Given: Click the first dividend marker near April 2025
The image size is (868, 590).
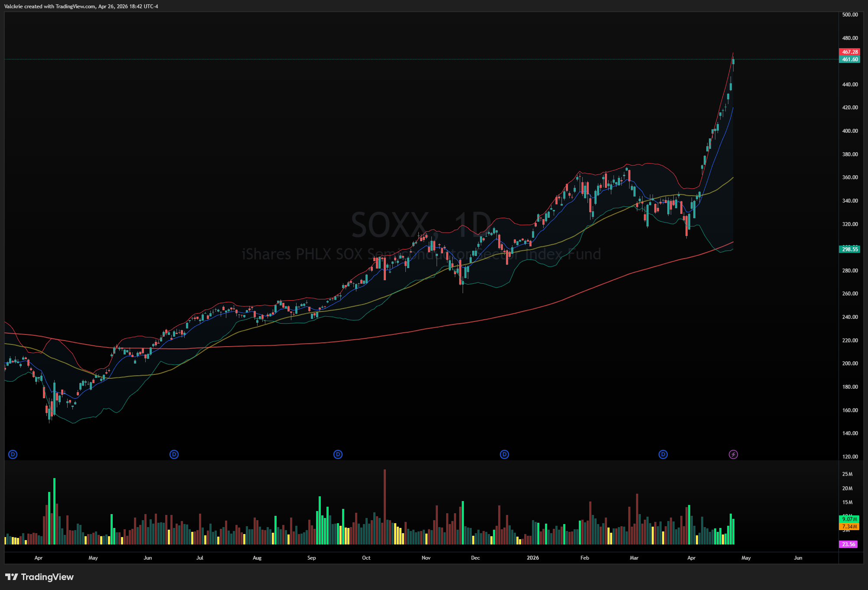Looking at the screenshot, I should click(13, 454).
